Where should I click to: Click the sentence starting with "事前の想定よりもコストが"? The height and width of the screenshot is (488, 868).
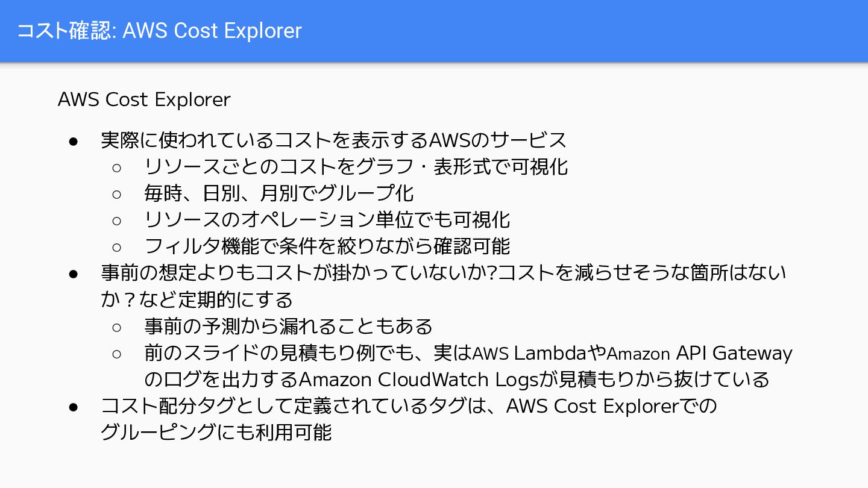(444, 274)
